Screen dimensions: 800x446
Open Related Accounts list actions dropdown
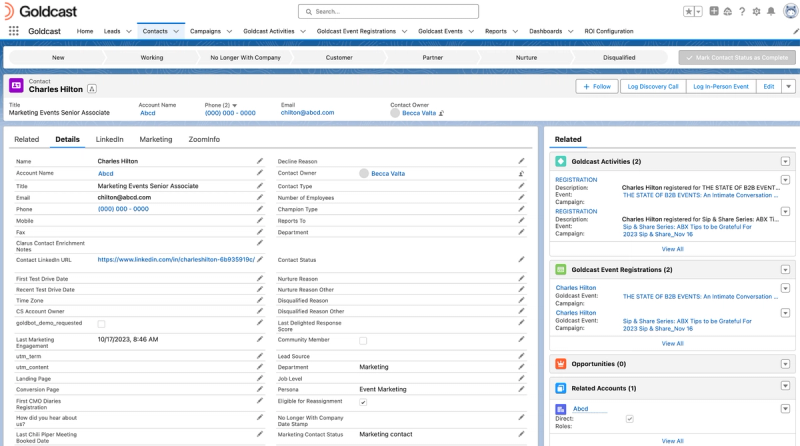tap(785, 386)
